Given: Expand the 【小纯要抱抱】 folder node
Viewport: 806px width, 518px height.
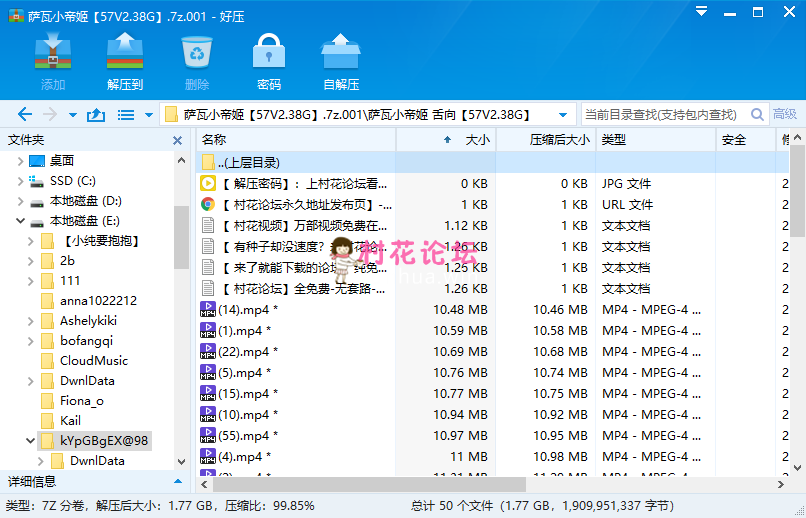Looking at the screenshot, I should click(x=30, y=242).
